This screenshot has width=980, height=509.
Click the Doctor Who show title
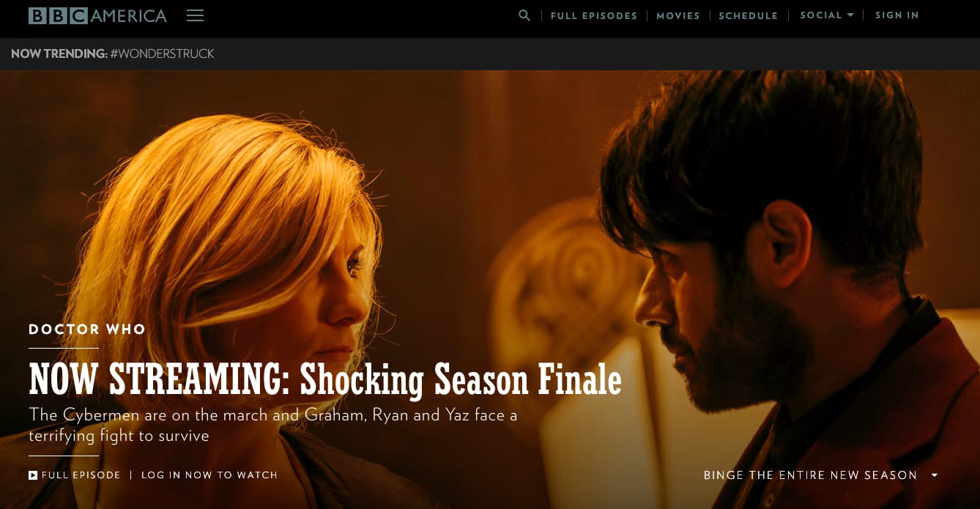87,330
